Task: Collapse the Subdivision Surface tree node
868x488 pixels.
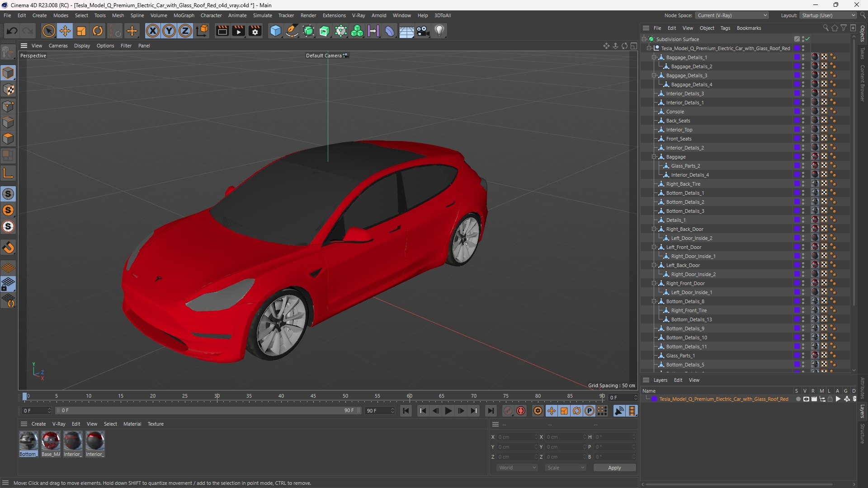Action: click(x=644, y=39)
